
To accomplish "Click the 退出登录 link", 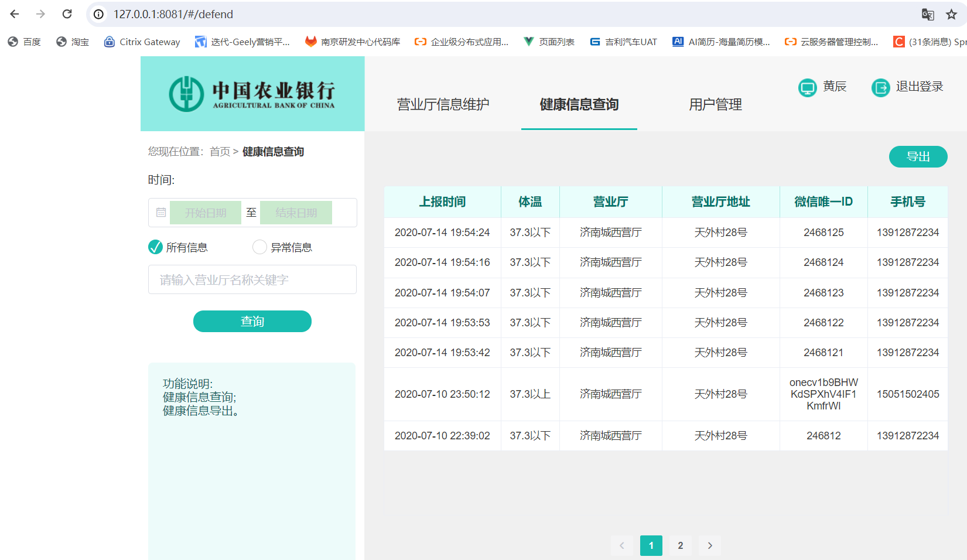I will click(x=920, y=87).
